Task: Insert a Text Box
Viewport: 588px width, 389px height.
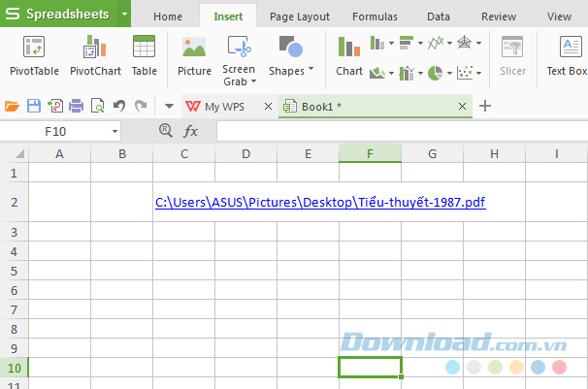Action: pos(567,56)
